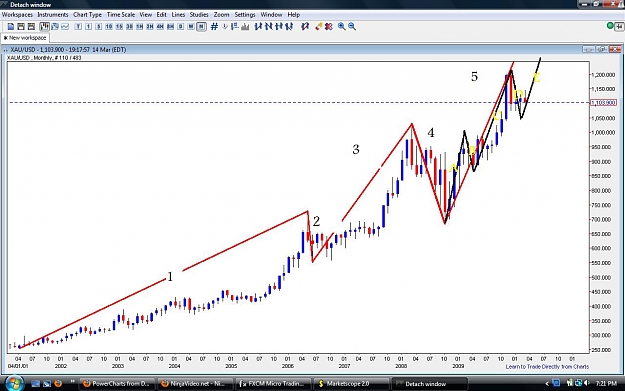
Task: Click the XAU/USD chart window title bar
Action: [x=311, y=49]
